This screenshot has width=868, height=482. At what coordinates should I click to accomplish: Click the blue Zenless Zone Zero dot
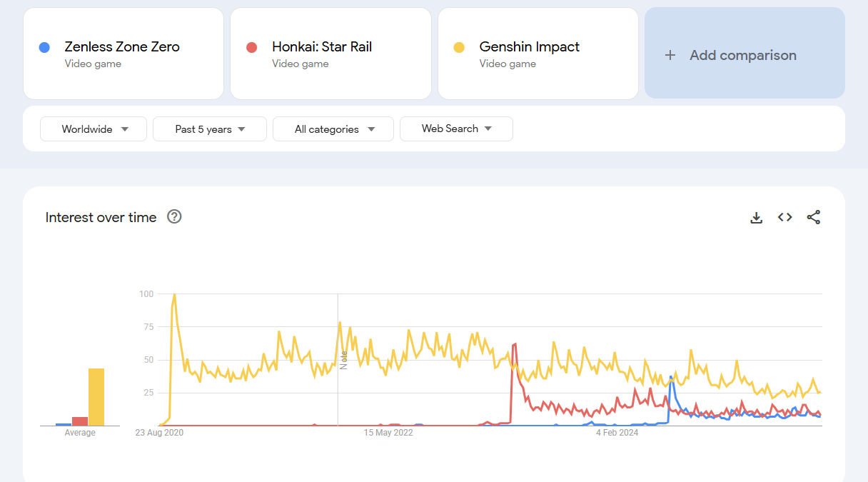click(x=44, y=48)
